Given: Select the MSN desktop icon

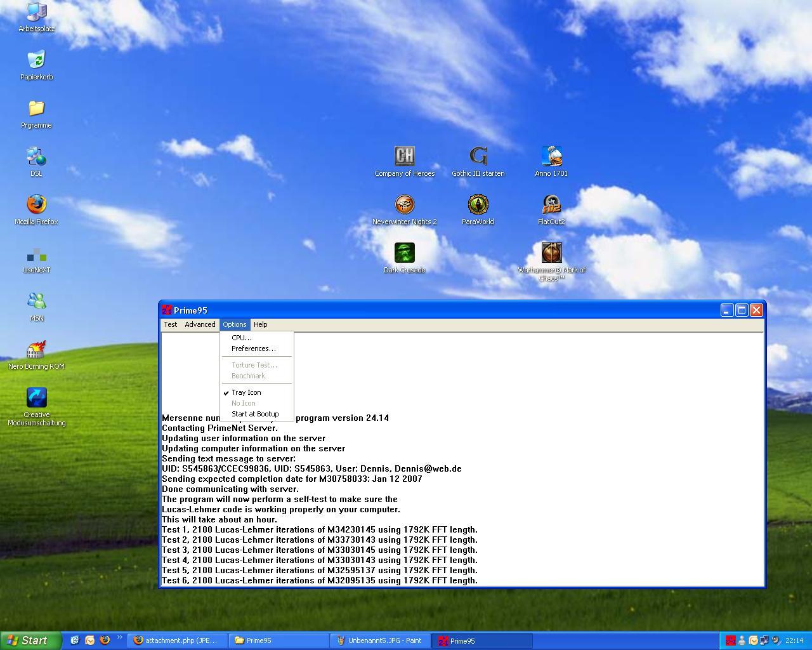Looking at the screenshot, I should point(36,307).
